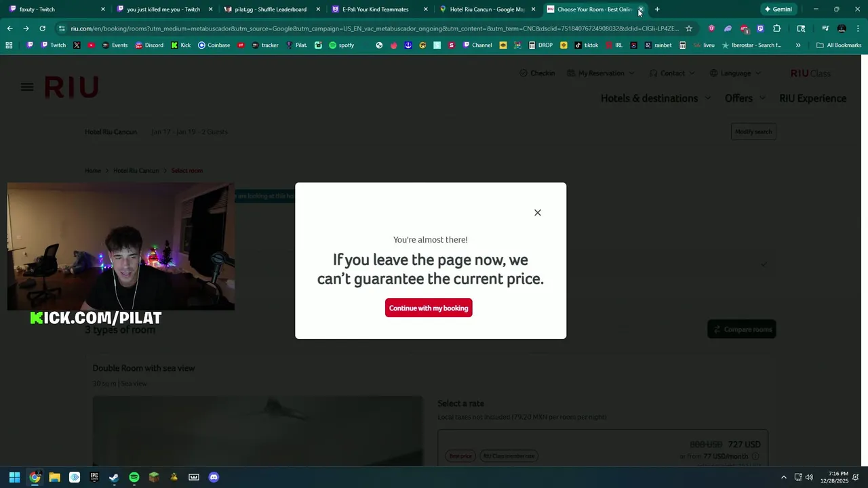Open the Pilat. bookmark
This screenshot has height=488, width=868.
point(297,45)
